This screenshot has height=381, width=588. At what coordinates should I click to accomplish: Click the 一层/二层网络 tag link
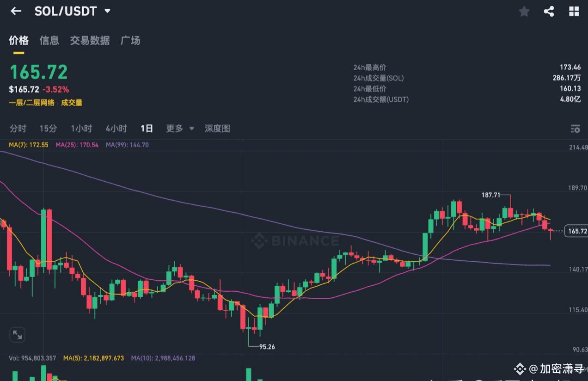(31, 103)
